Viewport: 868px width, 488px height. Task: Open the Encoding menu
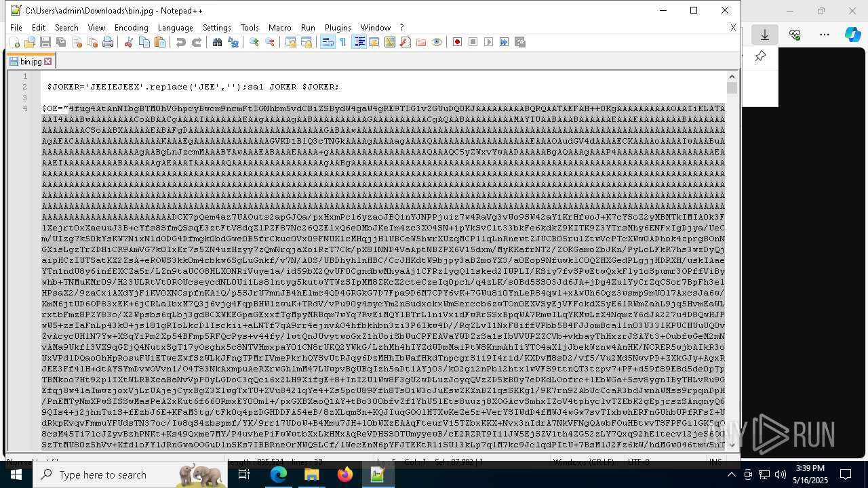point(131,28)
